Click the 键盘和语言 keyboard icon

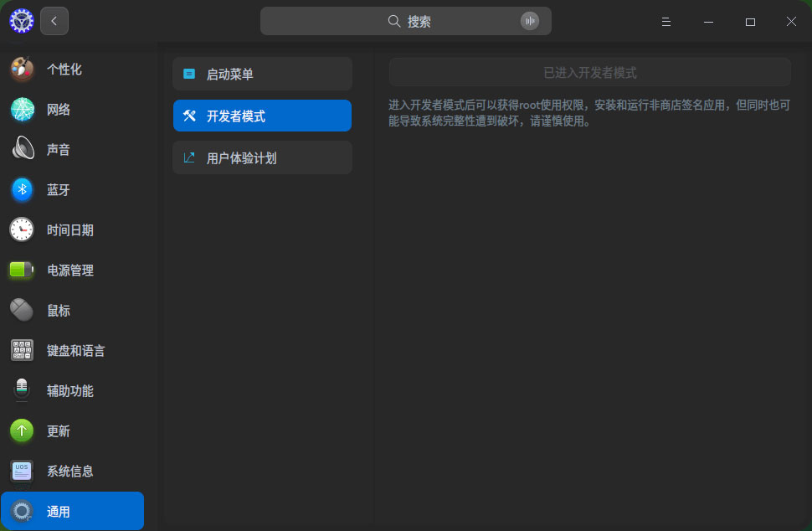tap(21, 350)
